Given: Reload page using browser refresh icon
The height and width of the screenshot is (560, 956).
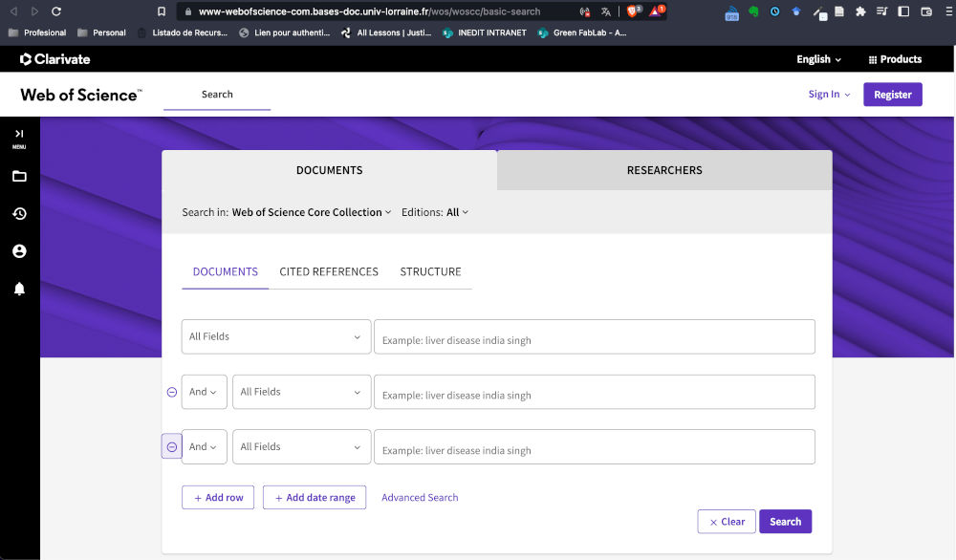Looking at the screenshot, I should click(56, 11).
